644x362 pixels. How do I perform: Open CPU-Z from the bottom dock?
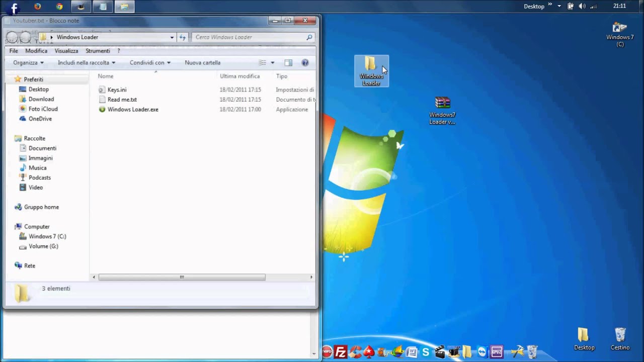click(x=497, y=351)
